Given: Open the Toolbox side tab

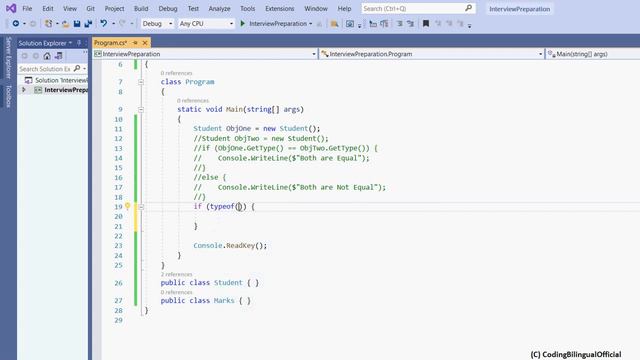Looking at the screenshot, I should [x=8, y=96].
